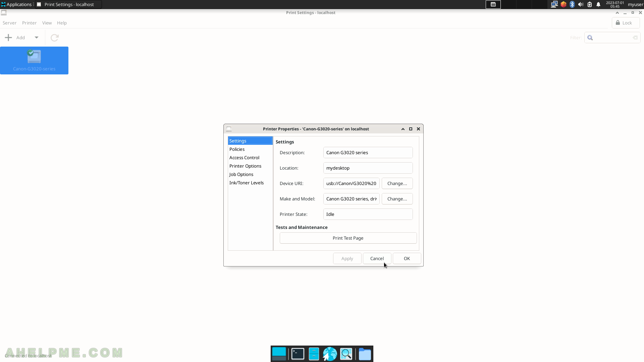Open the Printer menu

coord(29,23)
